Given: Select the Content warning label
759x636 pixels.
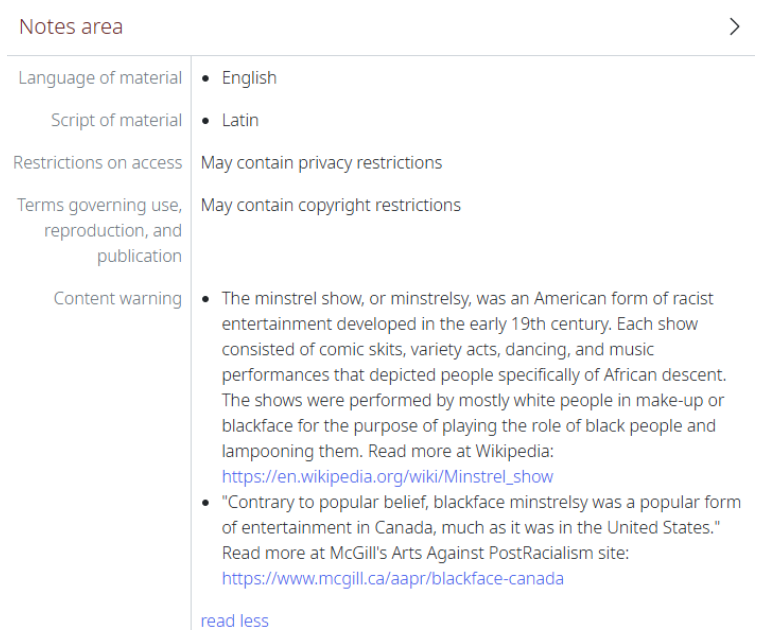Looking at the screenshot, I should [118, 298].
